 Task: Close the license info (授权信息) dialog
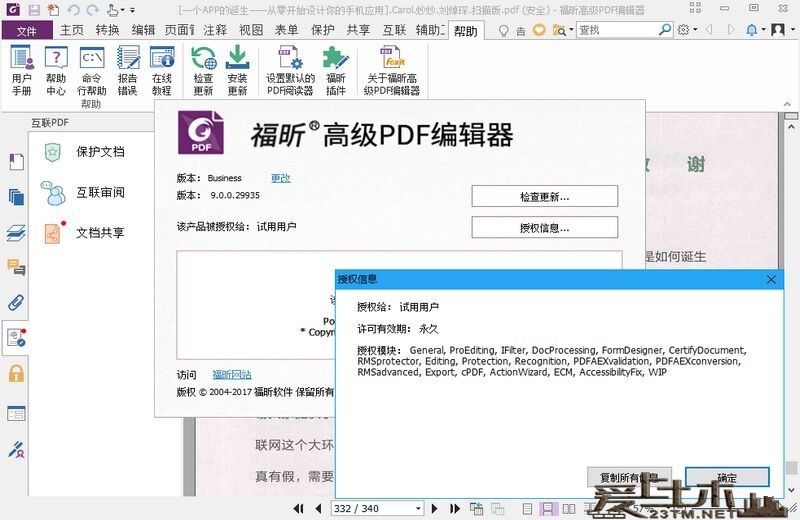pyautogui.click(x=771, y=279)
